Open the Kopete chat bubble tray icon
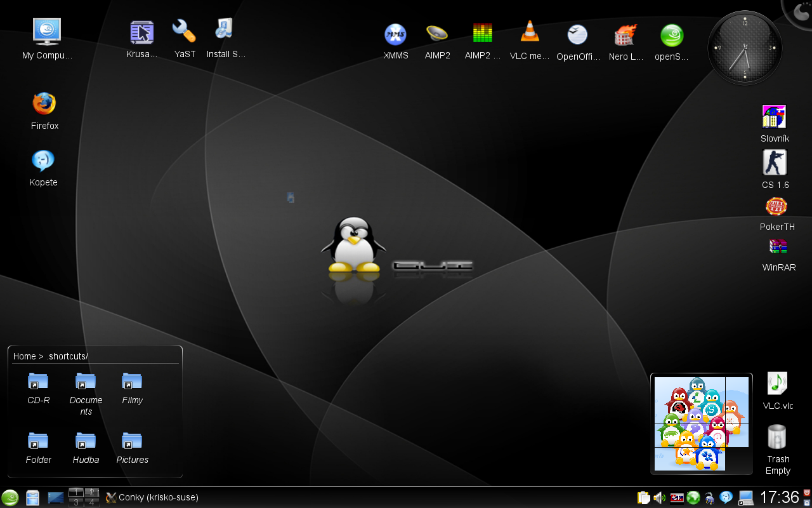 726,497
